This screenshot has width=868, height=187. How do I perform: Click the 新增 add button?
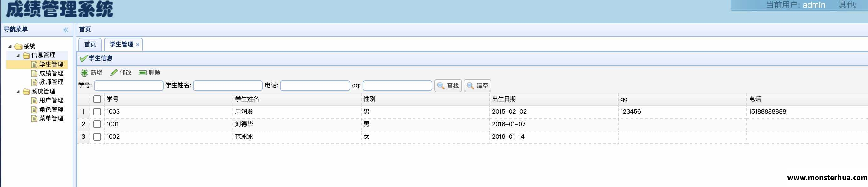click(92, 72)
